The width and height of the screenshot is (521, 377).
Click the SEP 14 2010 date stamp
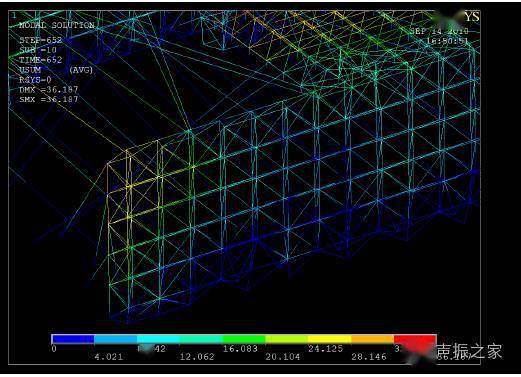[x=439, y=31]
